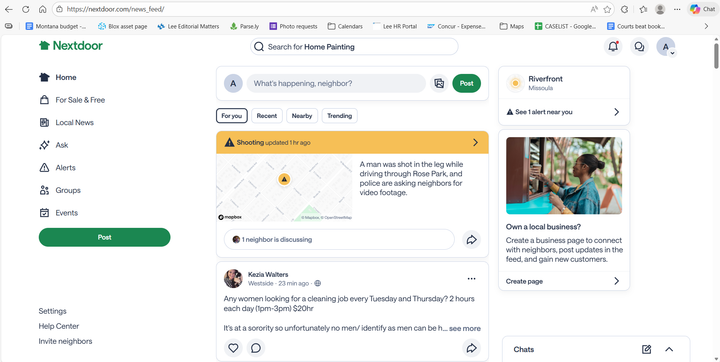This screenshot has height=362, width=720.
Task: Open Copilot Chat button
Action: 703,9
